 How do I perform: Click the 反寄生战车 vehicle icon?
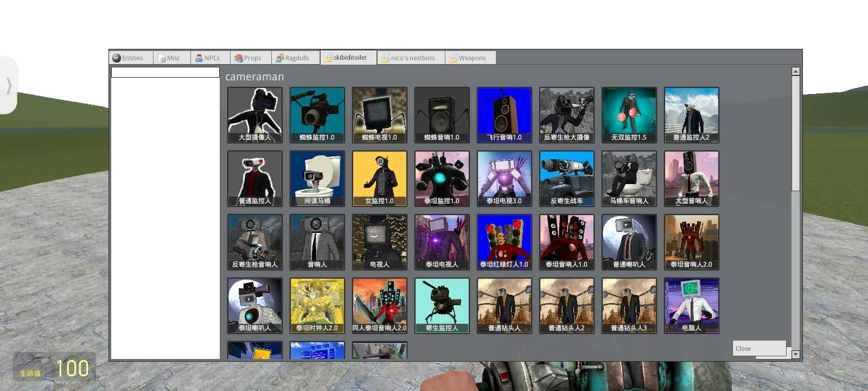(567, 179)
